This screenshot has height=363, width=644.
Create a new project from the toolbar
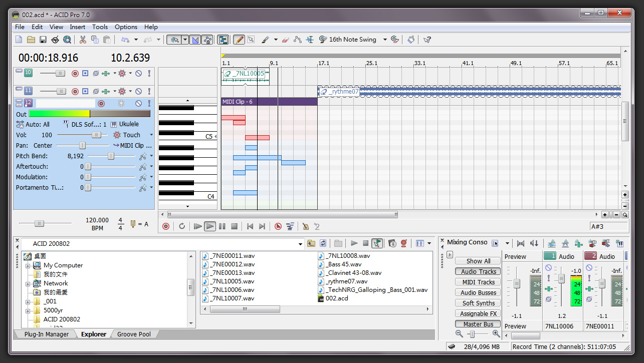[19, 40]
